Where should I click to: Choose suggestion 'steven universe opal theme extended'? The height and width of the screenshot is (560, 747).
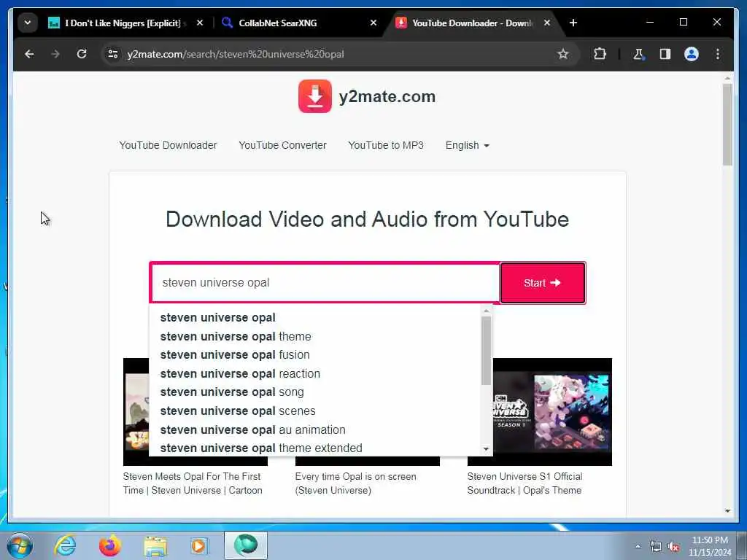point(317,448)
